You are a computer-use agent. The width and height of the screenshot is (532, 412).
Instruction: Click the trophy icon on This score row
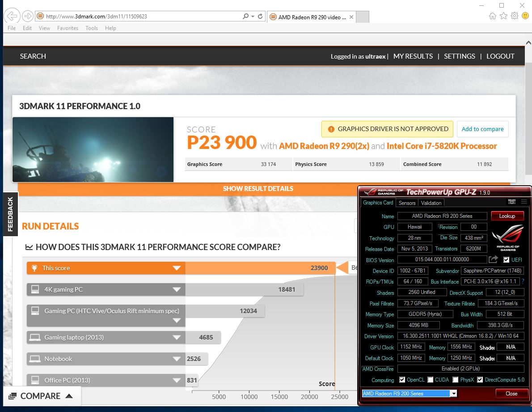click(x=34, y=268)
